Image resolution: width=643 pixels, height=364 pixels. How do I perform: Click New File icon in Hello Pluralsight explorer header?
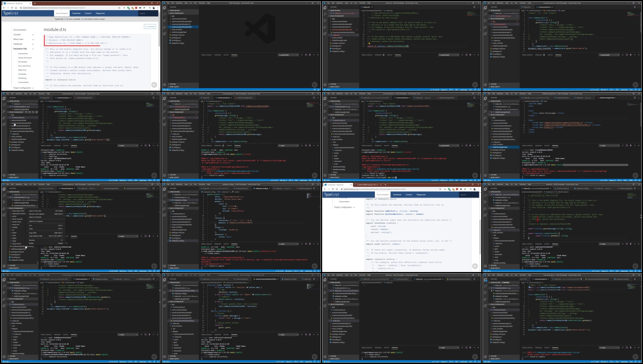tap(26, 112)
